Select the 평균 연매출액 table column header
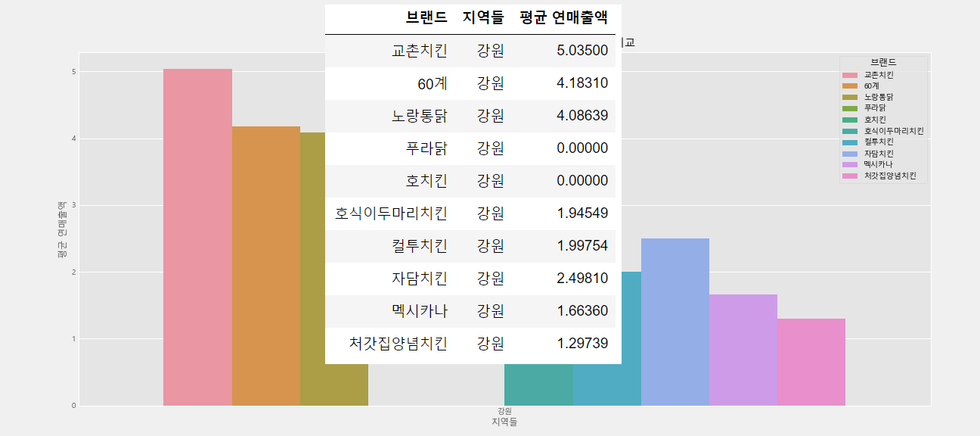980x436 pixels. (x=564, y=18)
